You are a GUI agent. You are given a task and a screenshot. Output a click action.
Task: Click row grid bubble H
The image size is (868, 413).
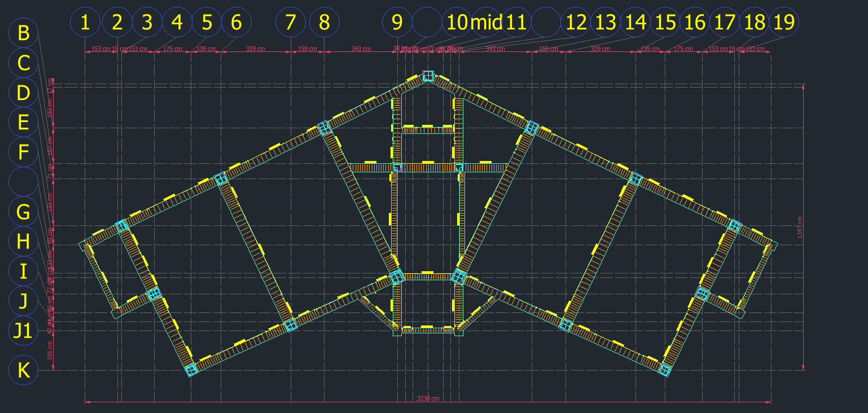tap(24, 242)
